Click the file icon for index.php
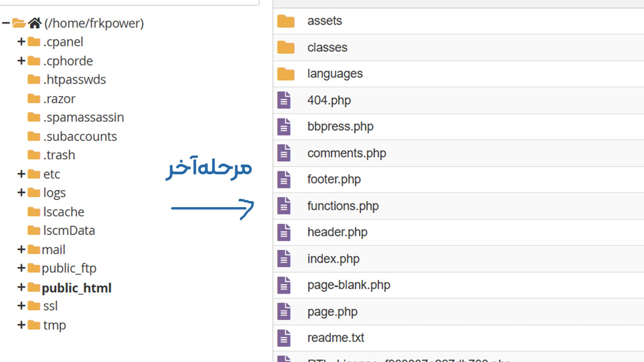This screenshot has width=644, height=362. point(284,258)
